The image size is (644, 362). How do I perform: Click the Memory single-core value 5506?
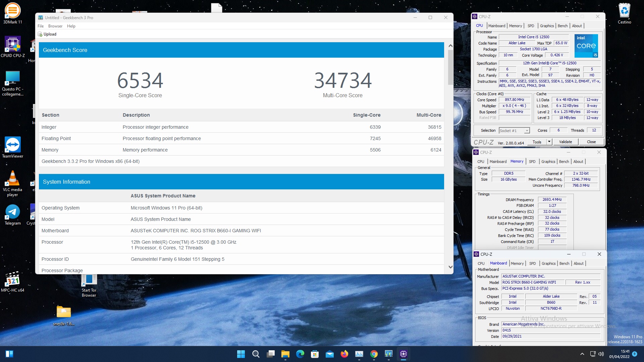[x=375, y=150]
